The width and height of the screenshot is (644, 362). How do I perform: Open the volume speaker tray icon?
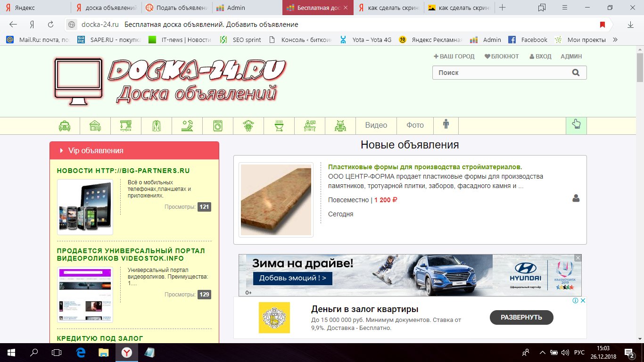tap(565, 352)
